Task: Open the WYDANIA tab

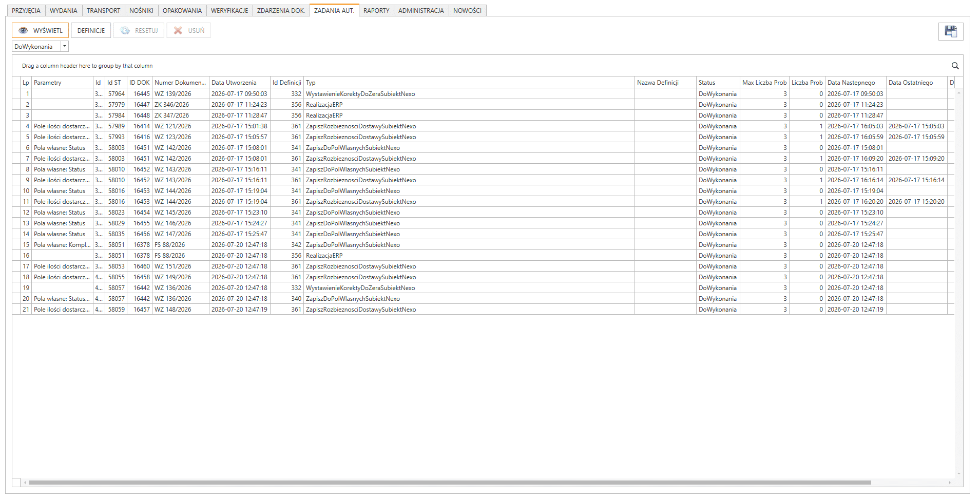Action: point(64,10)
